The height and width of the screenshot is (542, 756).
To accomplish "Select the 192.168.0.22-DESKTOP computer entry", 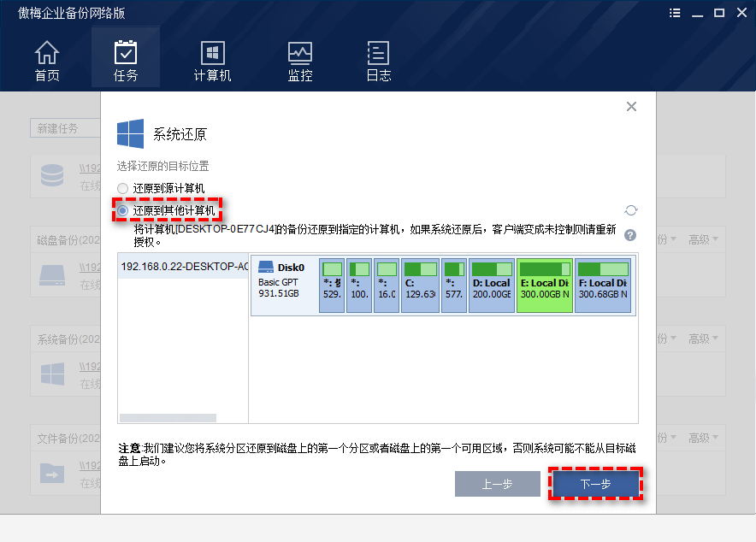I will coord(182,268).
